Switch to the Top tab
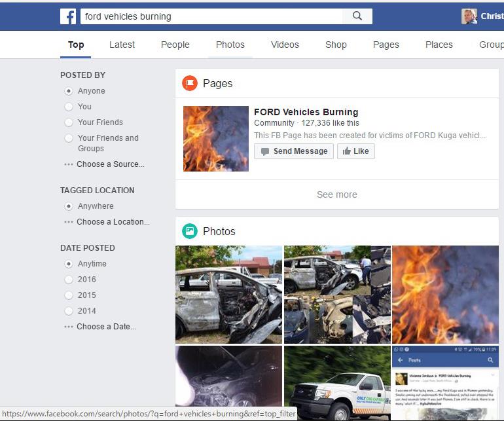 (76, 45)
